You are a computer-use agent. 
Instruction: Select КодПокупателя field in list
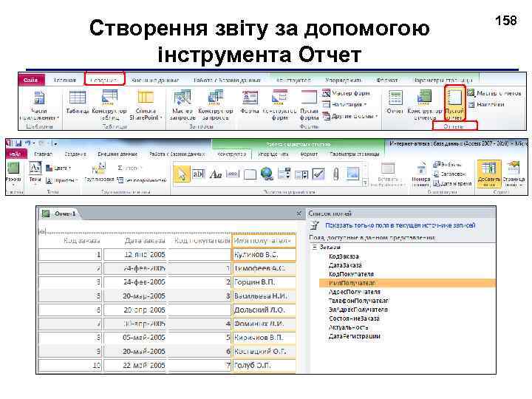(x=351, y=274)
